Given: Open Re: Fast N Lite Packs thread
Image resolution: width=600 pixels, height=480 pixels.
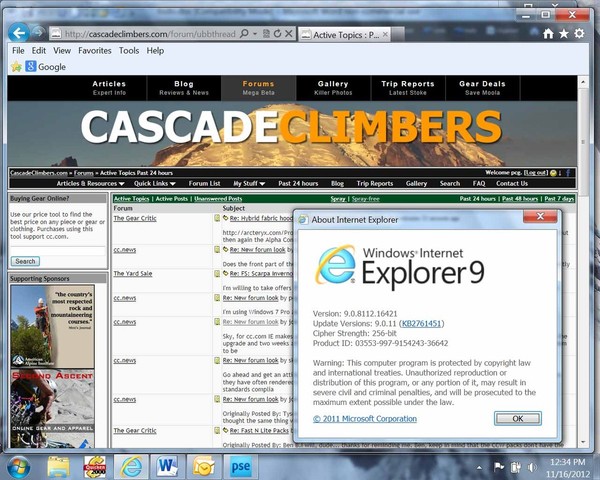Looking at the screenshot, I should [259, 431].
